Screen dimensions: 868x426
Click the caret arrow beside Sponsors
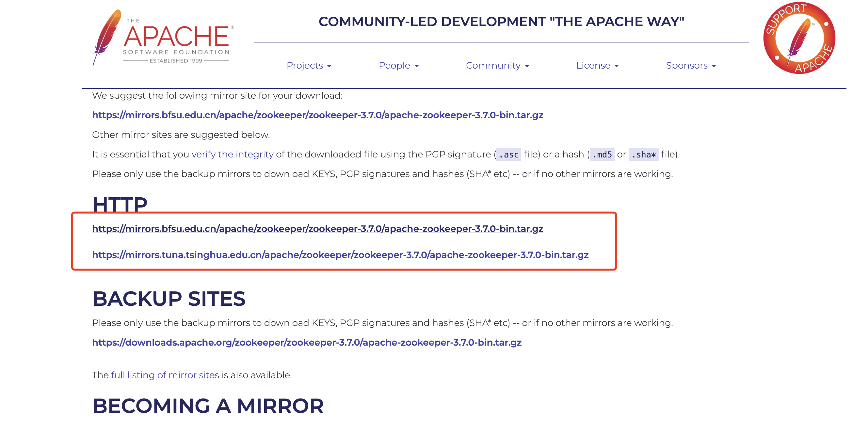(x=714, y=66)
